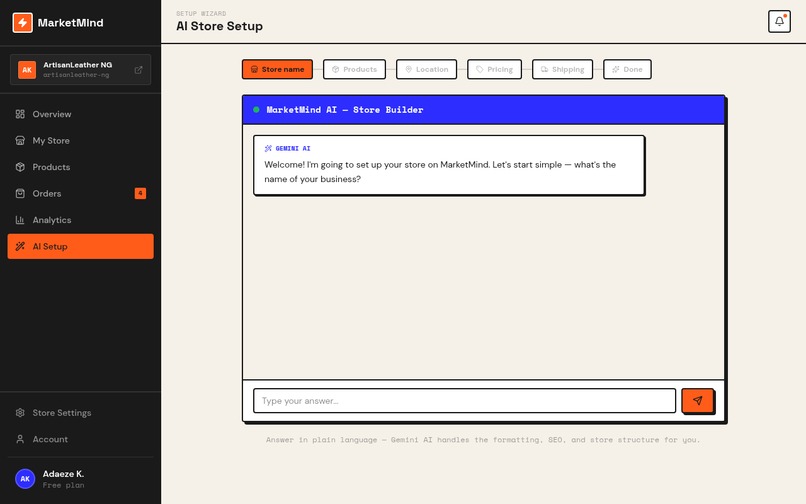Go to My Store page
This screenshot has height=504, width=806.
pyautogui.click(x=80, y=140)
